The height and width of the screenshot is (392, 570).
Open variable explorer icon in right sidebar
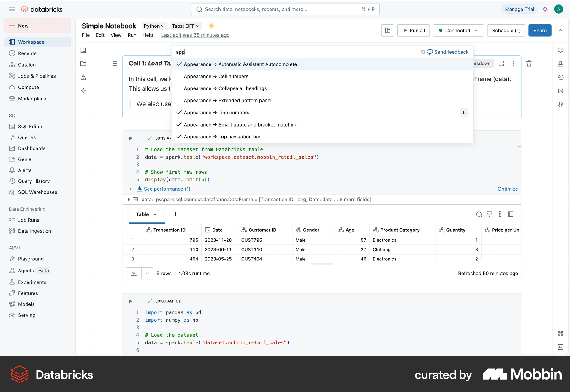click(x=560, y=91)
